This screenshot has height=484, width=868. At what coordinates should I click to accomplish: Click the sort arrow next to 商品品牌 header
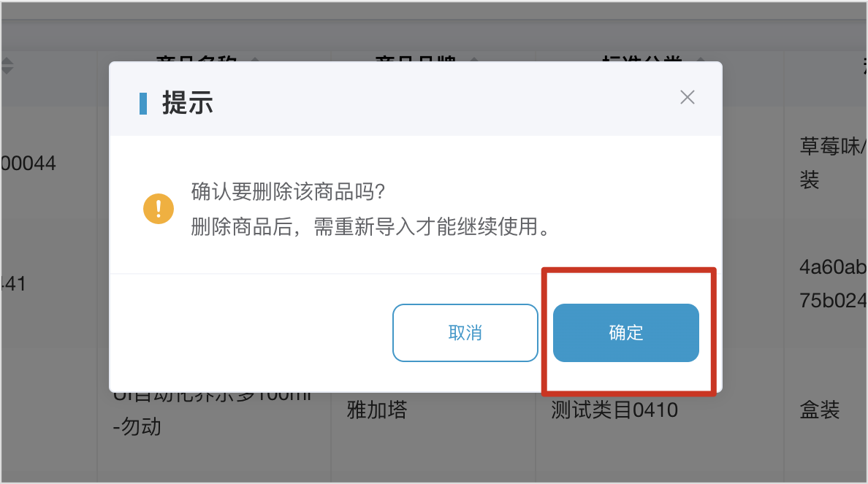tap(474, 58)
